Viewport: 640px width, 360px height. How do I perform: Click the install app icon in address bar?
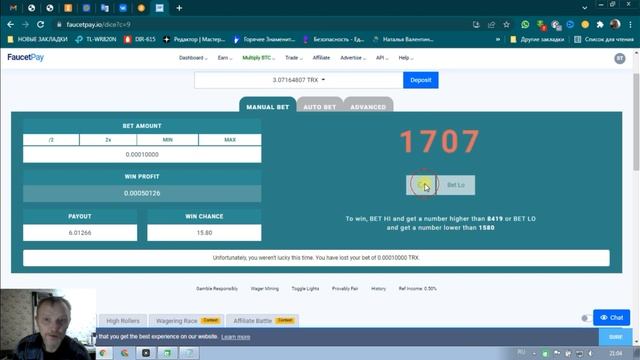click(x=476, y=24)
